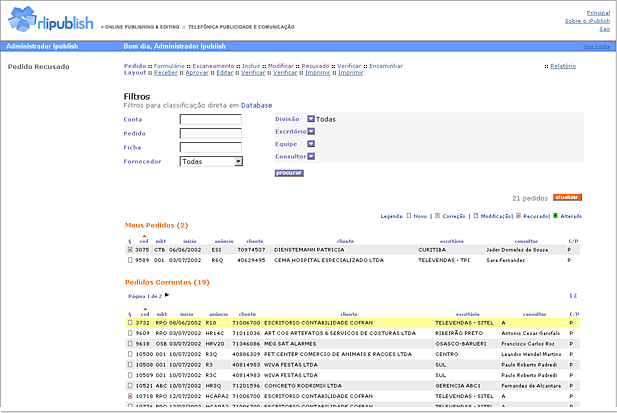The width and height of the screenshot is (617, 413).
Task: Open Recusado in Pedido menu
Action: click(315, 66)
